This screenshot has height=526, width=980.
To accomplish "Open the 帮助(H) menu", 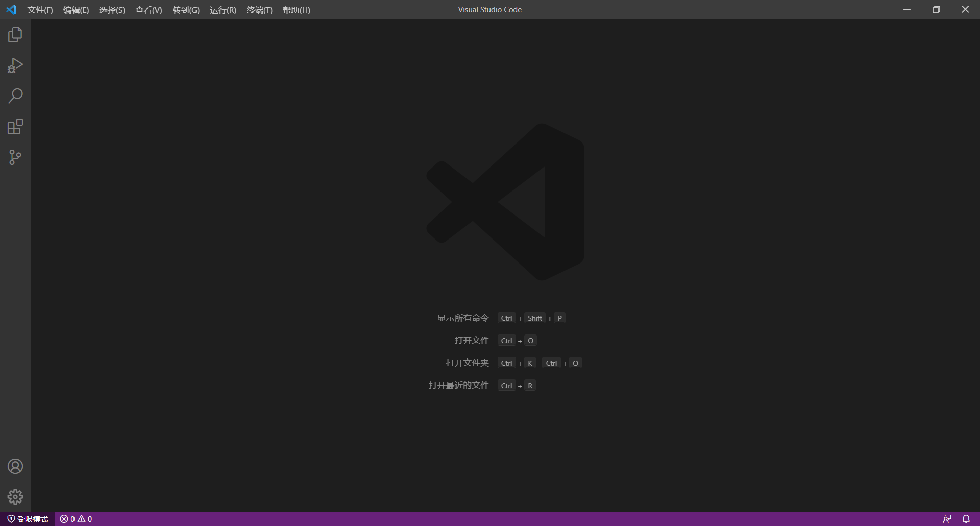I will (x=297, y=10).
